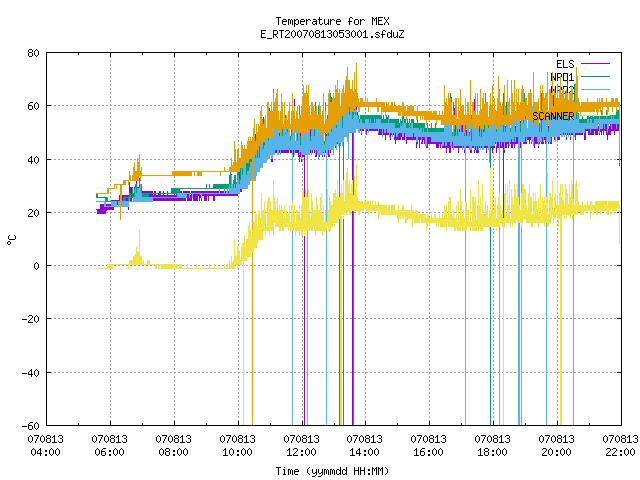Select the file name E_RT20070813053001.sfduZ
The width and height of the screenshot is (640, 480).
[x=332, y=34]
